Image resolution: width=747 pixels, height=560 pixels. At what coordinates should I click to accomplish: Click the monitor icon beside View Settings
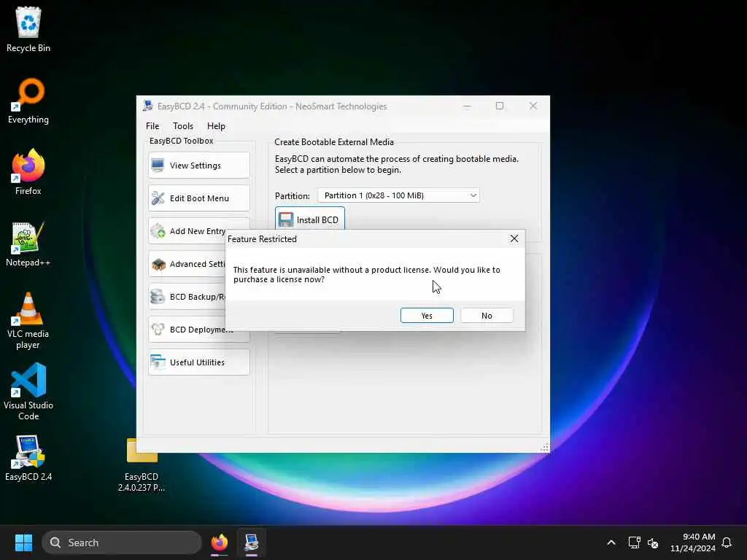coord(158,166)
